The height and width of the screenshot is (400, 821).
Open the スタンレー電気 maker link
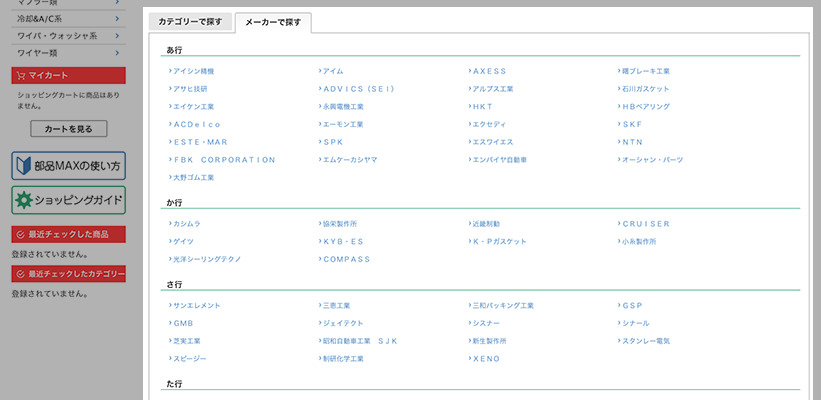[644, 341]
